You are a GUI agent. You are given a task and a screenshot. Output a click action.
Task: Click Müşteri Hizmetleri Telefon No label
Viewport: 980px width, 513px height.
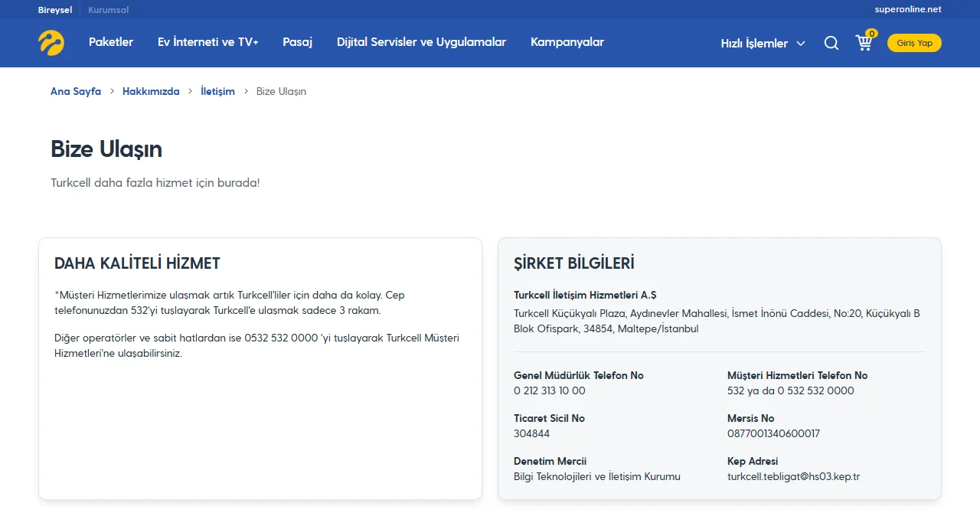coord(798,375)
